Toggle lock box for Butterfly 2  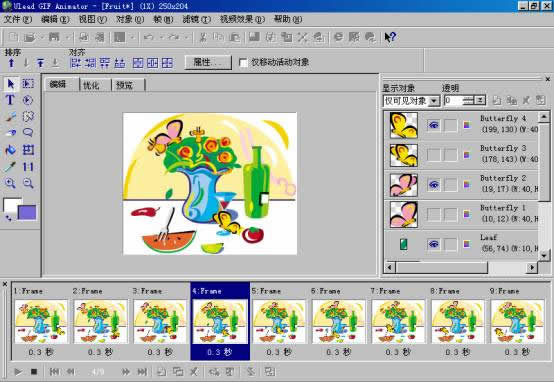click(450, 184)
